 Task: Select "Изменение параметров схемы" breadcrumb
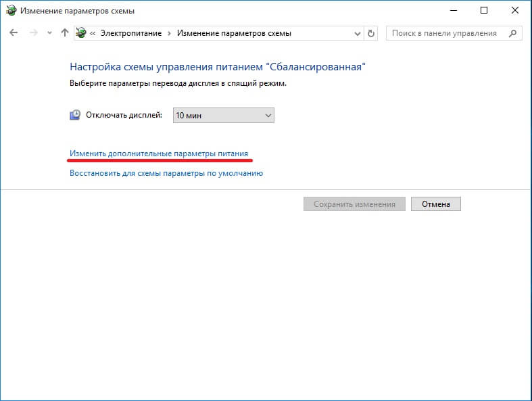pyautogui.click(x=234, y=33)
